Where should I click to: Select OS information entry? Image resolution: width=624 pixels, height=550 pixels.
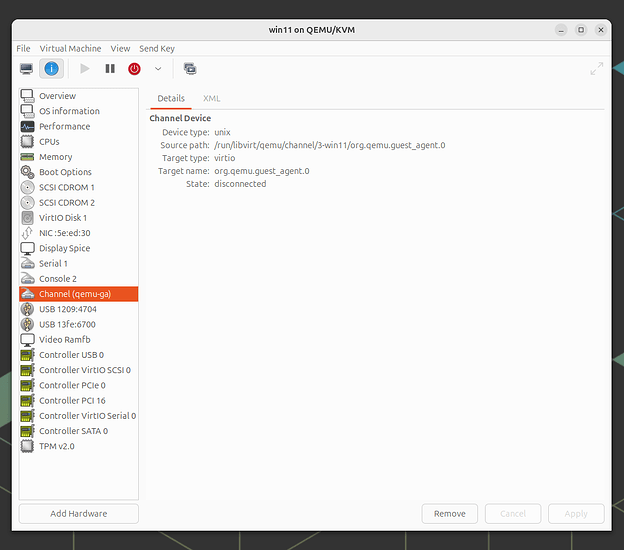click(x=79, y=111)
